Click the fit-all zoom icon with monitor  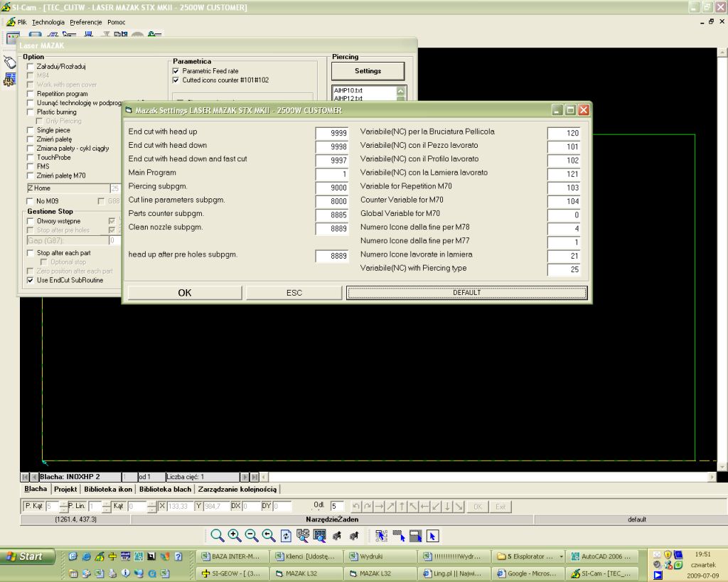(x=319, y=536)
